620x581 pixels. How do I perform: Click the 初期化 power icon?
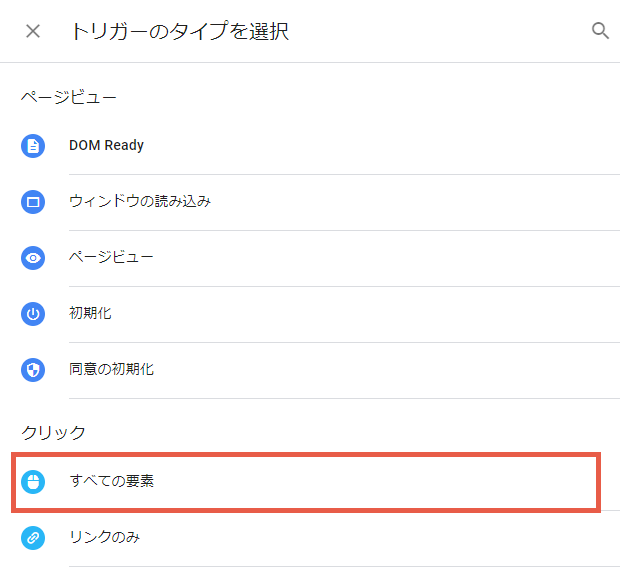(33, 314)
